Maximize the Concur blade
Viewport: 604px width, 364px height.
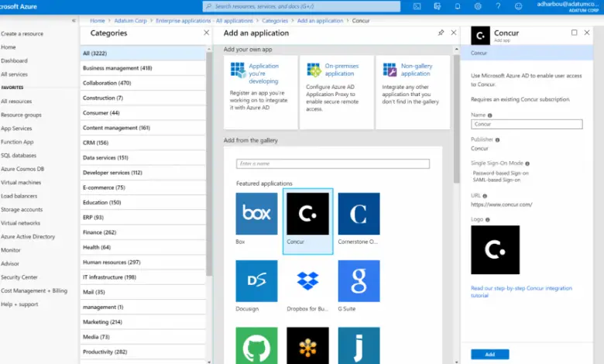pos(575,33)
